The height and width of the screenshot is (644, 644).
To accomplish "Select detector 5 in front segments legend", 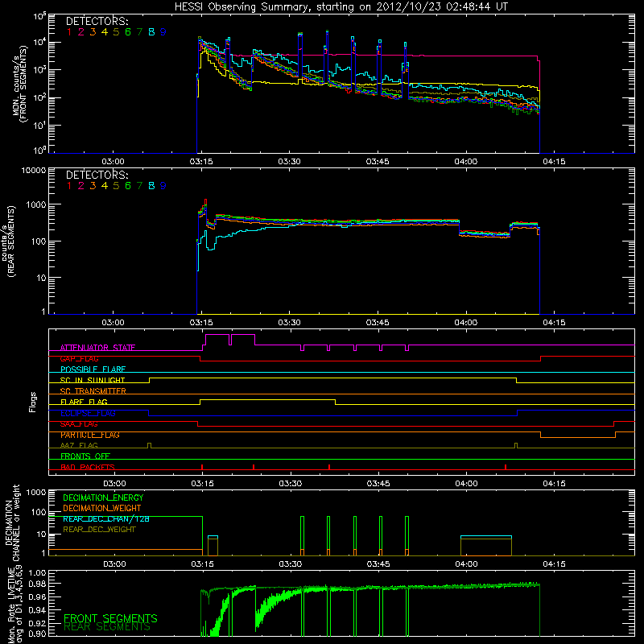I will (116, 32).
